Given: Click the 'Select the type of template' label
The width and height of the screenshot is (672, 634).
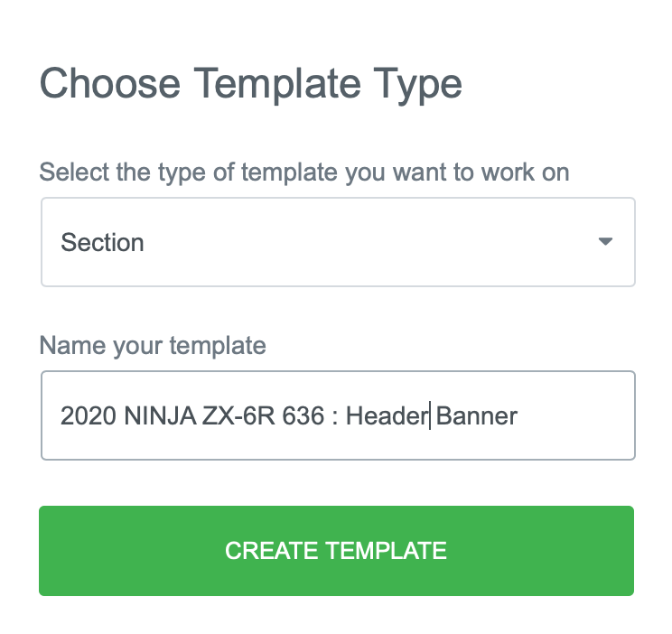Looking at the screenshot, I should tap(304, 172).
